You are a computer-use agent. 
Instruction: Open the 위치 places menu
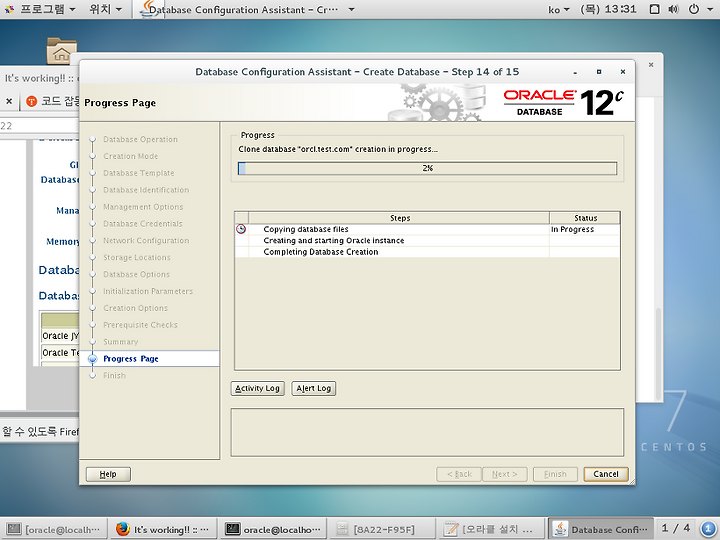click(x=106, y=9)
